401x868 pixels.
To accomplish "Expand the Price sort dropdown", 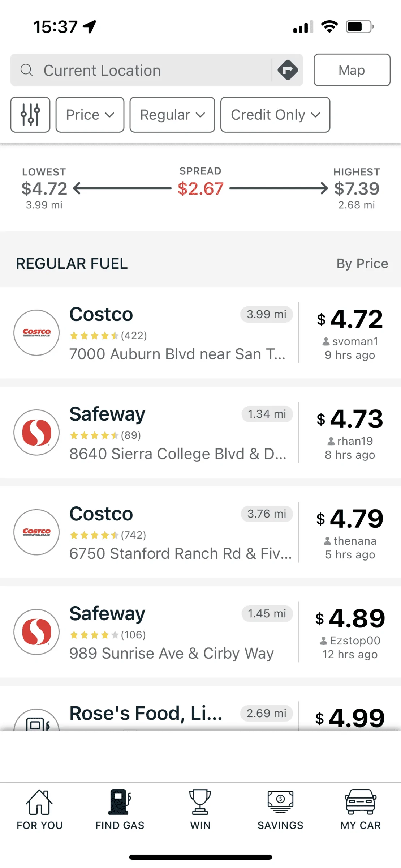I will [90, 115].
